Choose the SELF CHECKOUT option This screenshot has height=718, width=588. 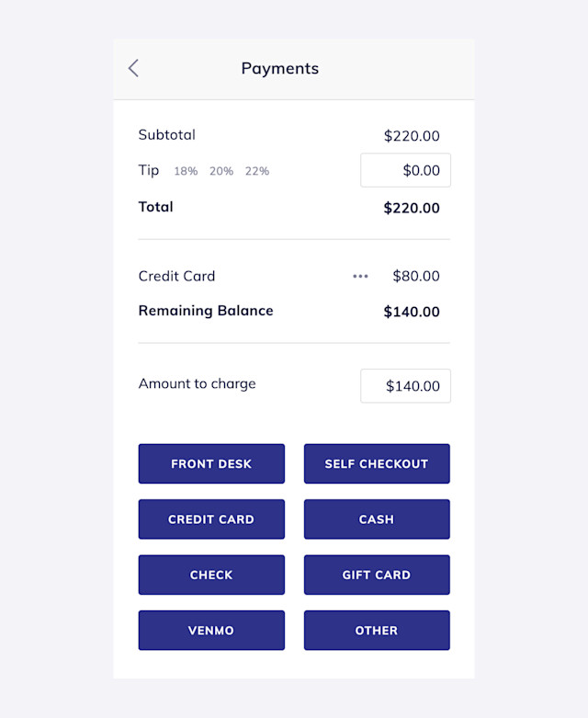point(377,463)
